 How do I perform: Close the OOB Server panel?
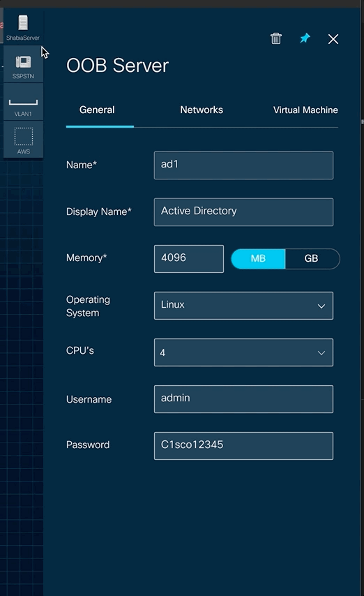coord(333,39)
